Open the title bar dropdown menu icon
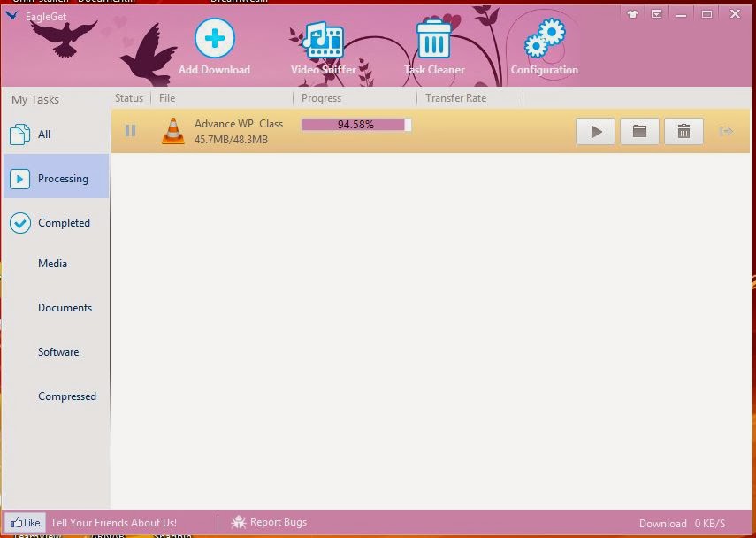Image resolution: width=756 pixels, height=538 pixels. (657, 14)
